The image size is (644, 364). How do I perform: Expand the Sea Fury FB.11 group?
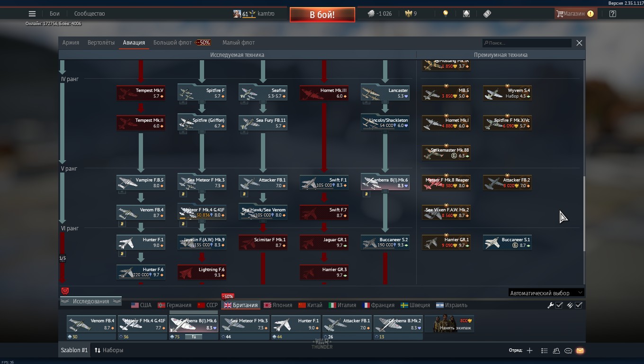pyautogui.click(x=263, y=123)
